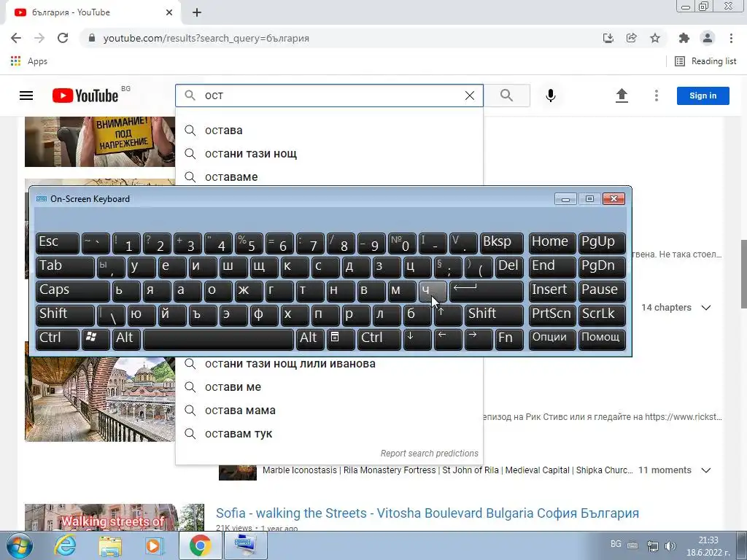Toggle the Windows logo key on the On-Screen Keyboard
The height and width of the screenshot is (560, 747).
[x=96, y=338]
